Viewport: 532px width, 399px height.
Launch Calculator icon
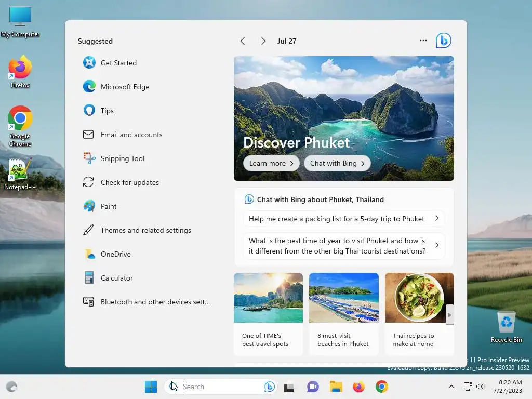tap(89, 277)
